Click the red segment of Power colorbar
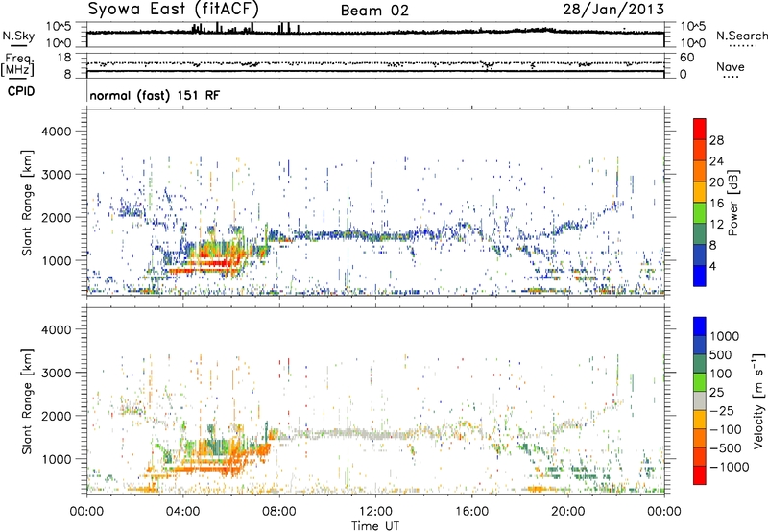The width and height of the screenshot is (768, 532). point(700,129)
